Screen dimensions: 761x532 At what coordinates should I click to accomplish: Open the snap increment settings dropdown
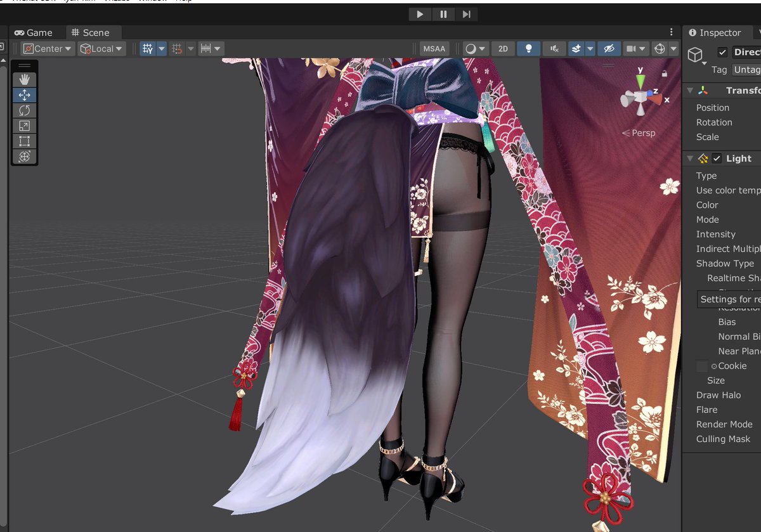(x=211, y=49)
